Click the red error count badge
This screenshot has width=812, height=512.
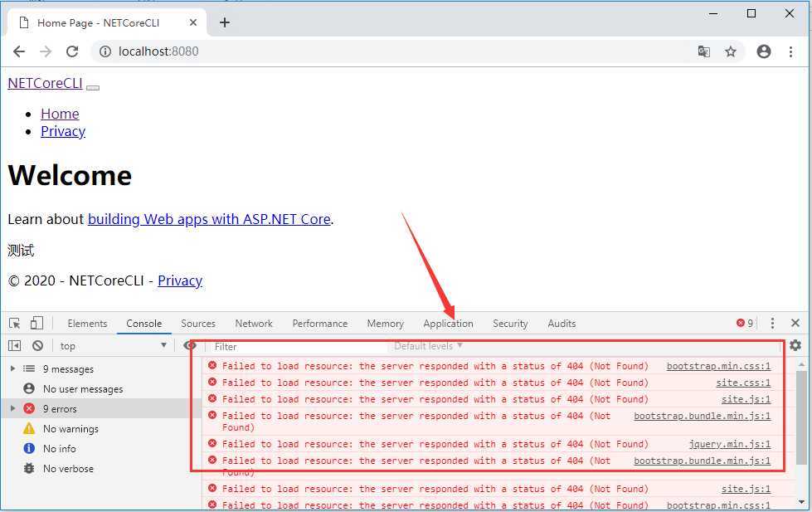pos(745,324)
